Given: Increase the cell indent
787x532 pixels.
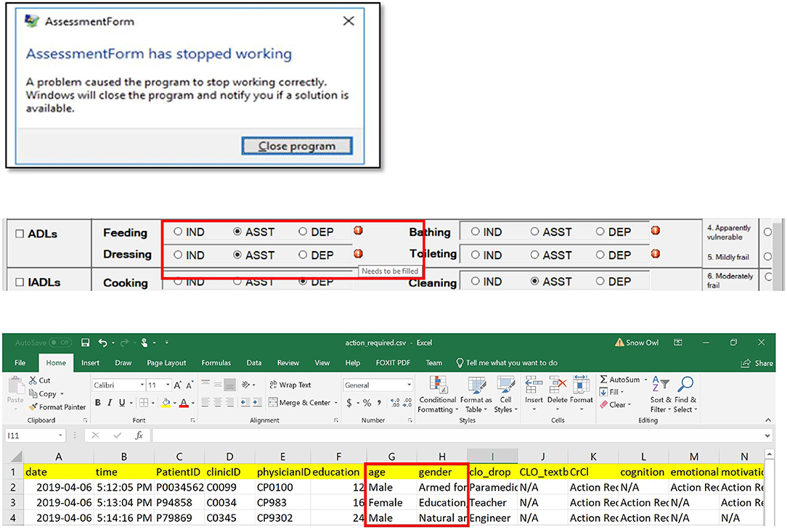Looking at the screenshot, I should [258, 403].
